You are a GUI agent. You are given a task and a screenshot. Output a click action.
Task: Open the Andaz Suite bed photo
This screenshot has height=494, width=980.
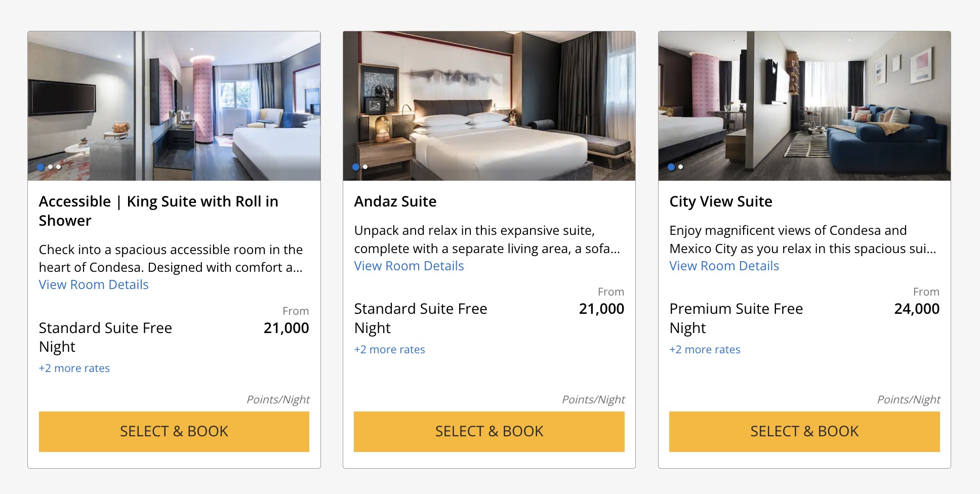point(489,101)
